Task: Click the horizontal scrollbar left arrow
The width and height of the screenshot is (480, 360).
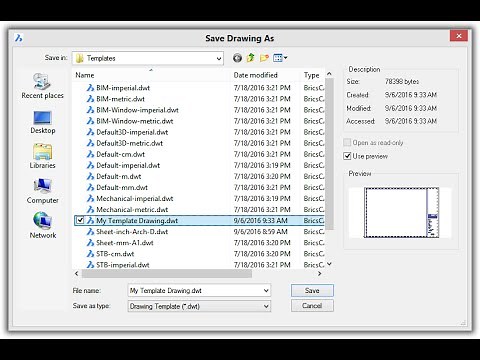Action: [x=77, y=274]
